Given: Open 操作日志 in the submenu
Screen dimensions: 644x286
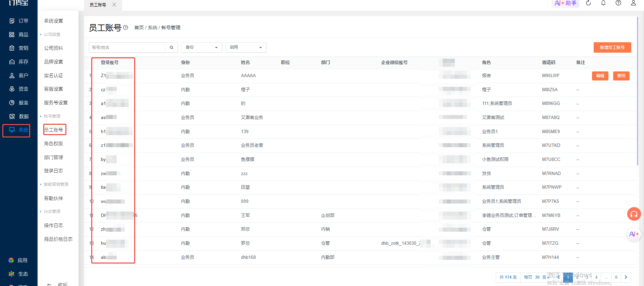Looking at the screenshot, I should 53,225.
